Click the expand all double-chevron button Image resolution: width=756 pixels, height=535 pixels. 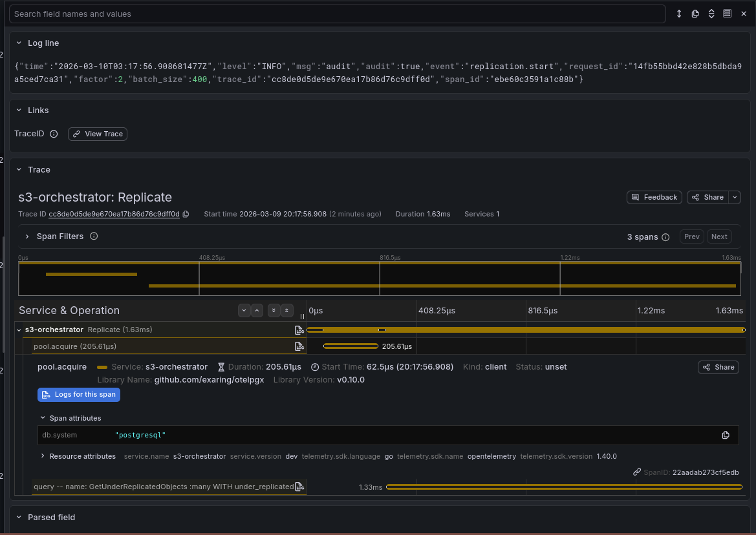click(274, 311)
